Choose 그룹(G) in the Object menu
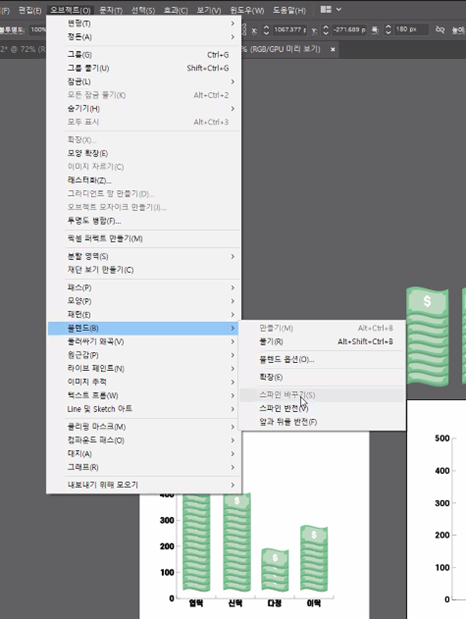Viewport: 466px width, 619px height. click(x=143, y=55)
